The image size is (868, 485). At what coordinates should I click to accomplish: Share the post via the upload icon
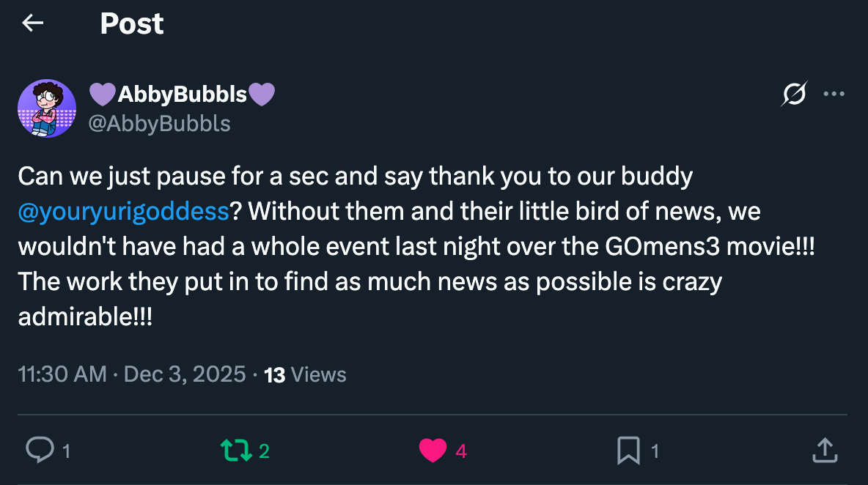pyautogui.click(x=824, y=451)
